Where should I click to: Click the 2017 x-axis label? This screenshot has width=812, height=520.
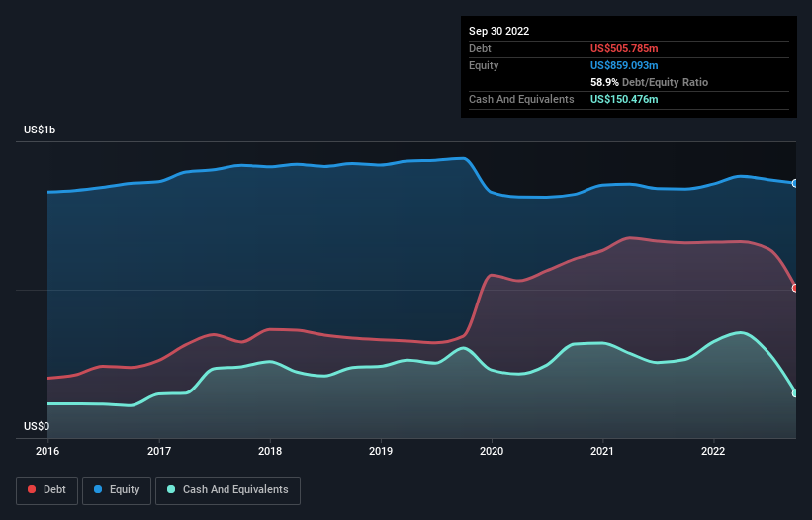[159, 451]
